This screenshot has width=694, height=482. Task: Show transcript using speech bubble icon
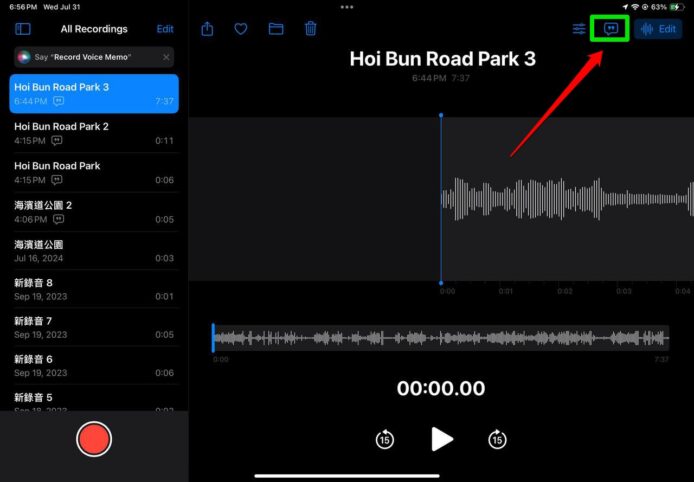click(610, 29)
